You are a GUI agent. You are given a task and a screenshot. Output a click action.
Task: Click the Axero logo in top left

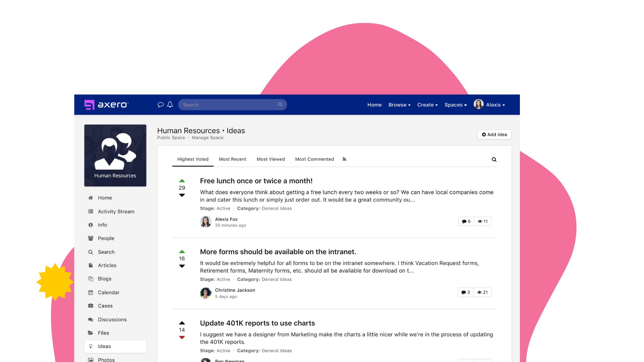[106, 105]
